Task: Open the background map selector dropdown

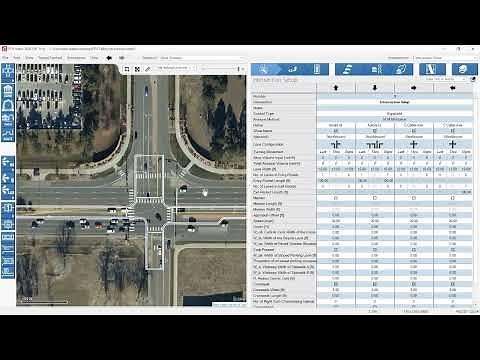Action: pos(176,68)
